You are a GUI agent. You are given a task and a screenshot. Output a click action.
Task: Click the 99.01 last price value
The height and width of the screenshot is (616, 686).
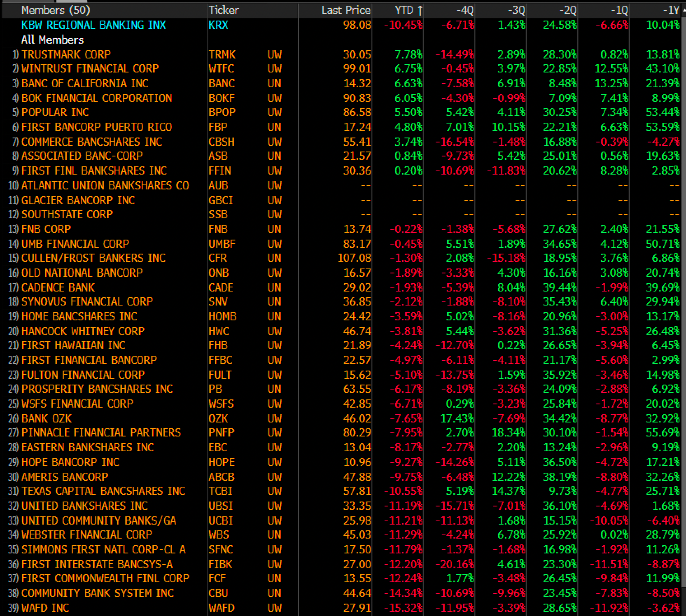point(357,68)
